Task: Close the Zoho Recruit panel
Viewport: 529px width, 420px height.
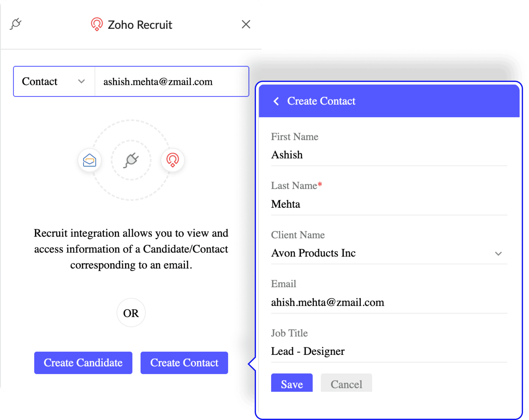Action: tap(246, 24)
